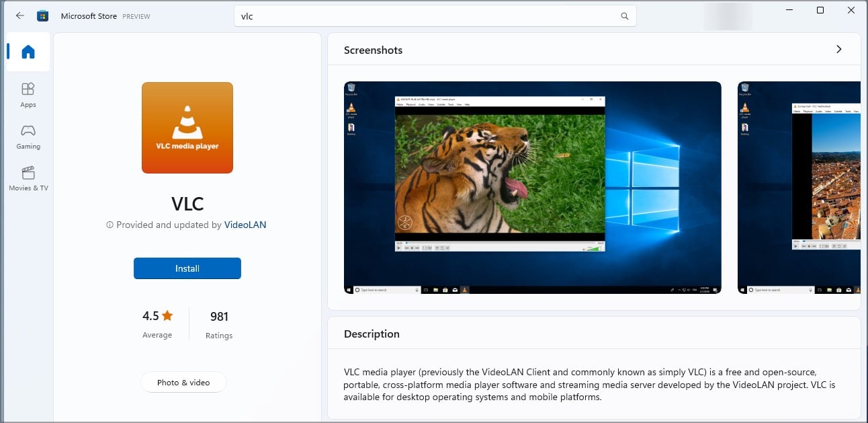Close the Microsoft Store window
The width and height of the screenshot is (868, 423).
point(851,10)
